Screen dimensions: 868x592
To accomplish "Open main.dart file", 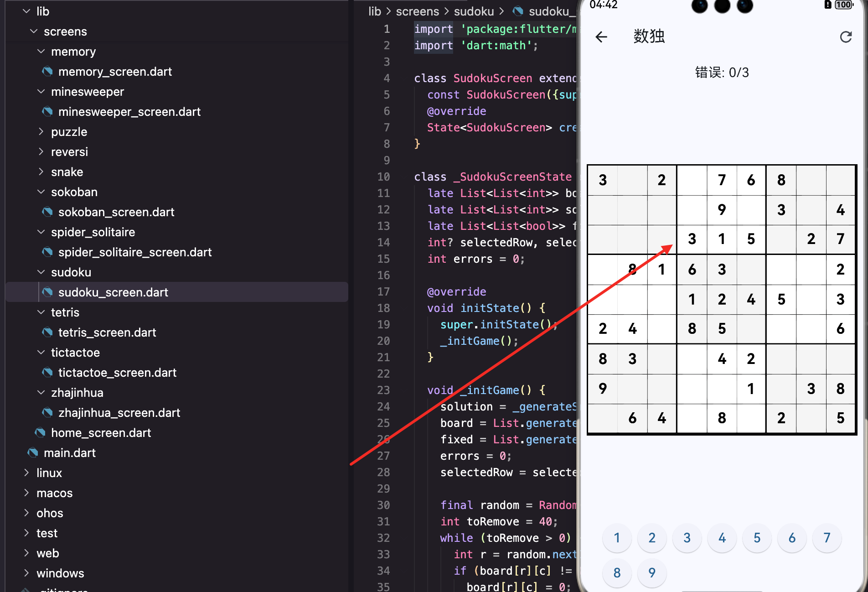I will (x=70, y=453).
